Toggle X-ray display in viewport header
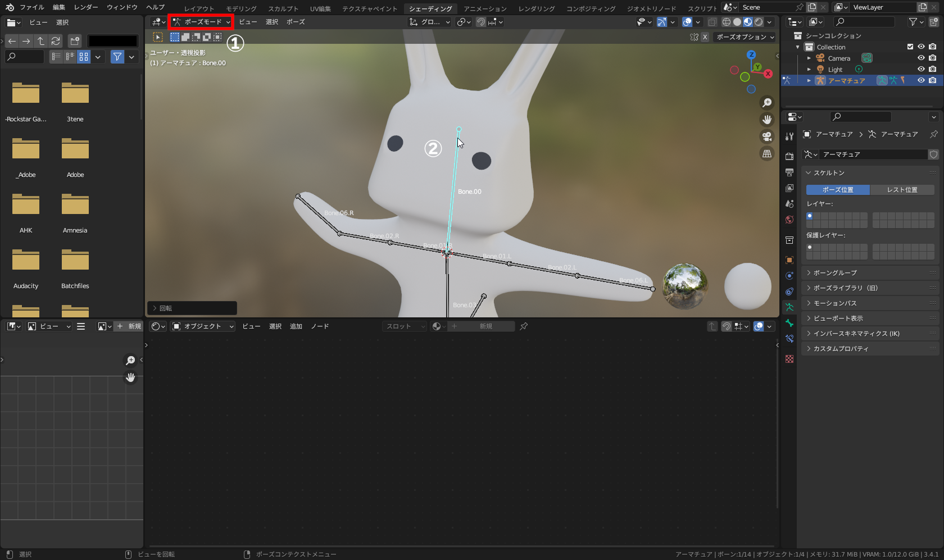944x560 pixels. click(712, 22)
